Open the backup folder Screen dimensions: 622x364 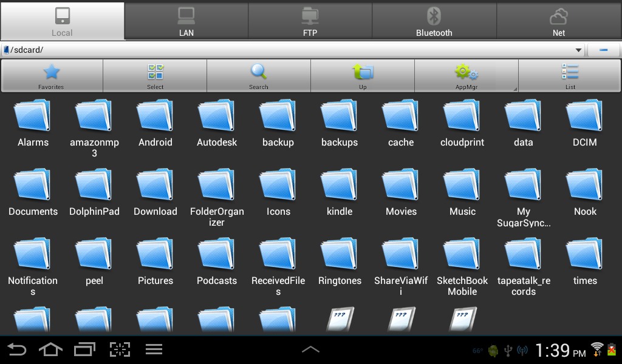[278, 123]
